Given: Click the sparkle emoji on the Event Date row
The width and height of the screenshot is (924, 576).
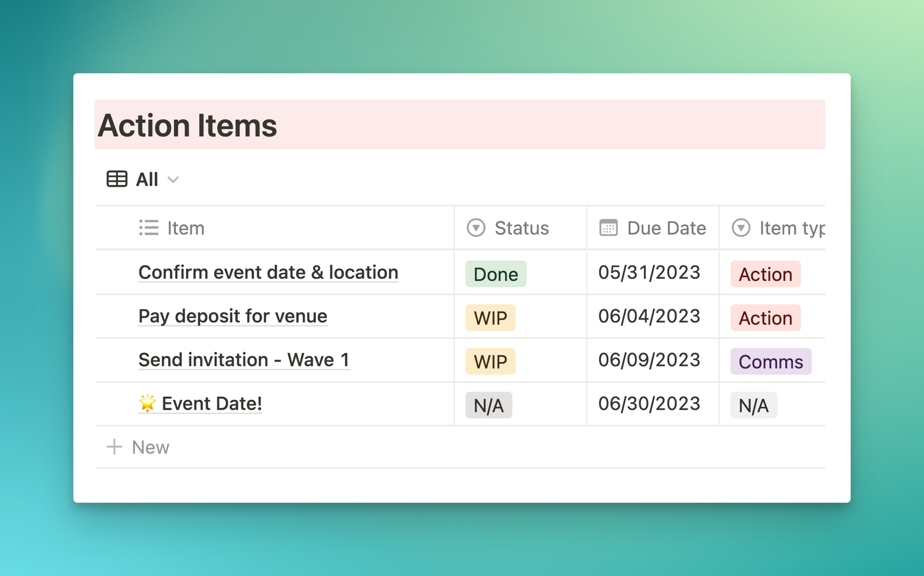Looking at the screenshot, I should pyautogui.click(x=148, y=403).
